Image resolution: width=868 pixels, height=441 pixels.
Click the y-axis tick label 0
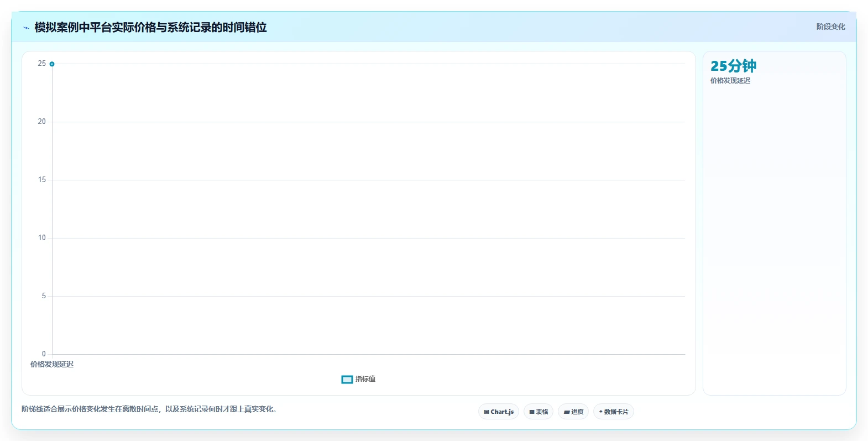coord(44,354)
